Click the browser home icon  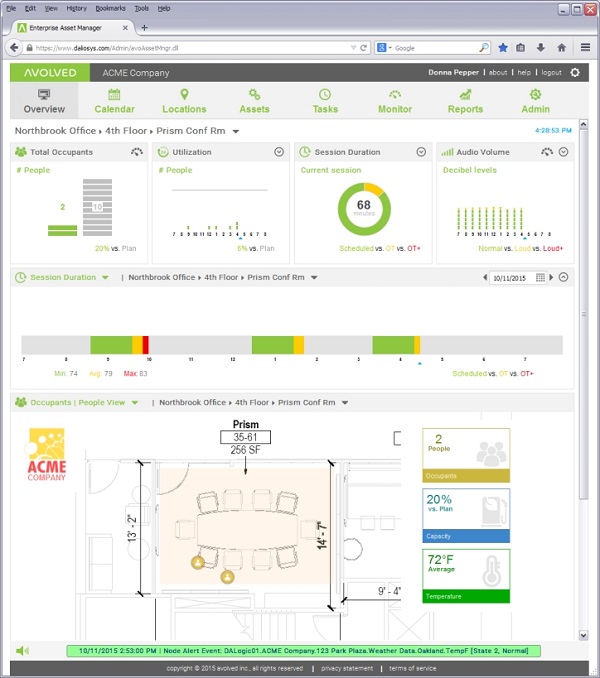click(x=562, y=48)
